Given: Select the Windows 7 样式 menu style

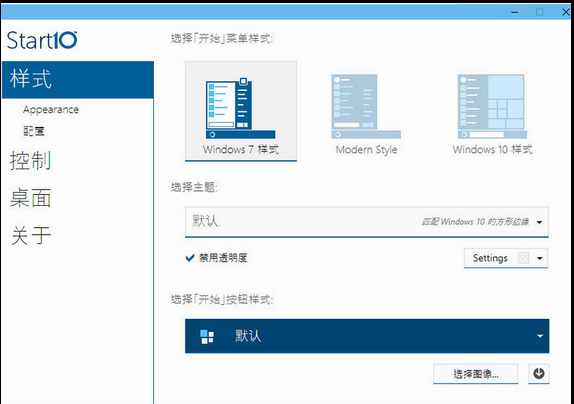Looking at the screenshot, I should tap(241, 111).
